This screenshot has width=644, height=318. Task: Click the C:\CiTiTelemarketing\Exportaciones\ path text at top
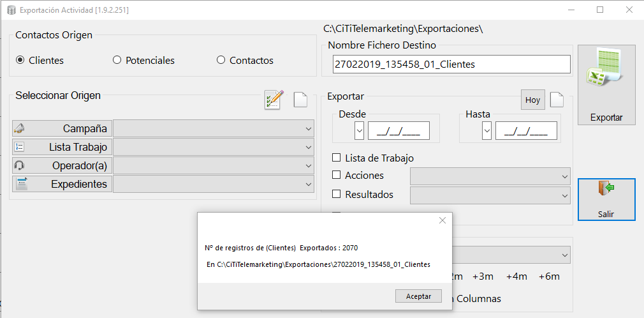coord(403,29)
